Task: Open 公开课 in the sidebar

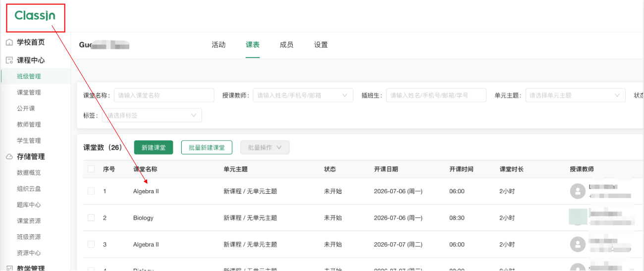Action: (26, 108)
